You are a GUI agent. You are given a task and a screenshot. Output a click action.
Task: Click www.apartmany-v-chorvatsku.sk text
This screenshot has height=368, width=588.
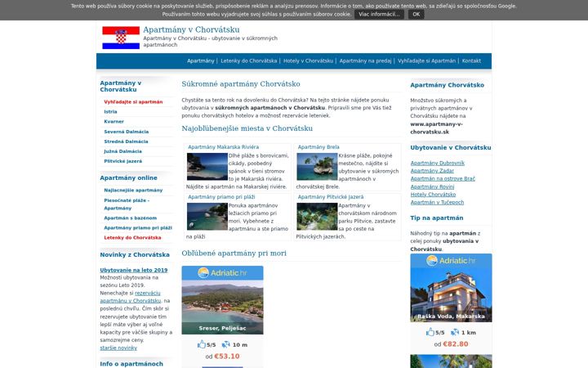pyautogui.click(x=436, y=128)
